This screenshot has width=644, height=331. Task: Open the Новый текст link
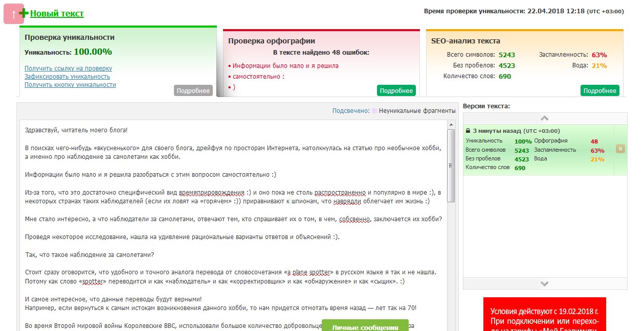click(x=57, y=14)
